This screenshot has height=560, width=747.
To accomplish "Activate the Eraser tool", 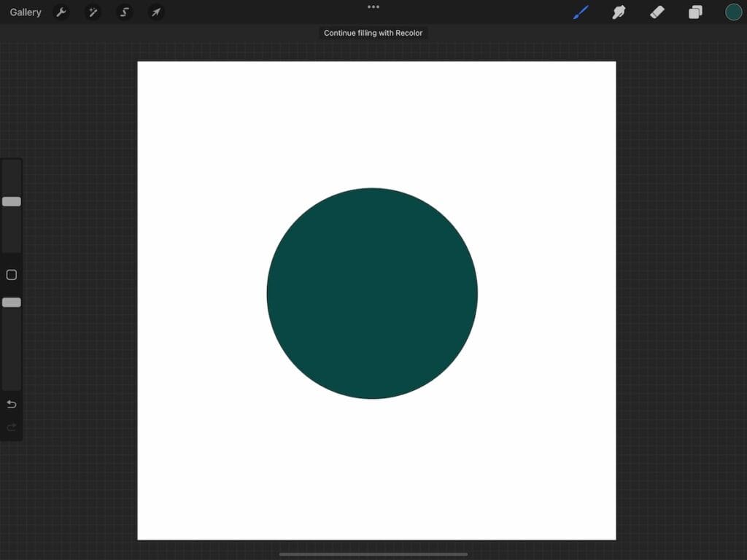I will click(657, 12).
